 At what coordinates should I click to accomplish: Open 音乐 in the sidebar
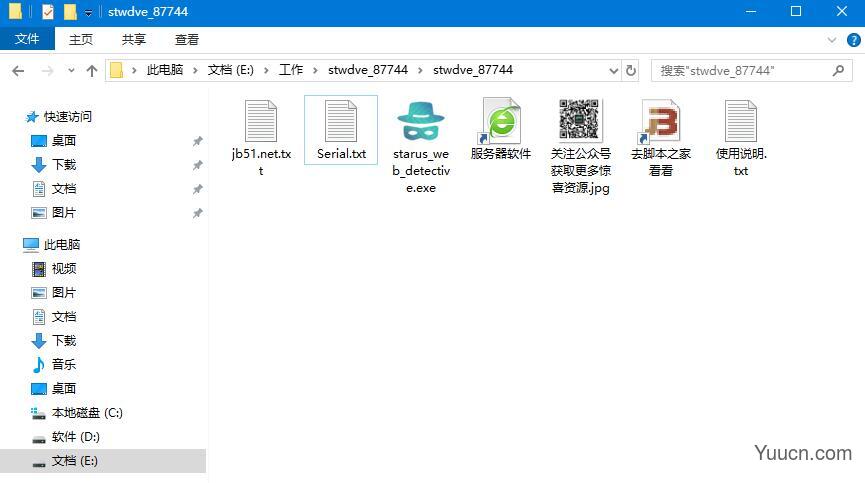click(63, 364)
